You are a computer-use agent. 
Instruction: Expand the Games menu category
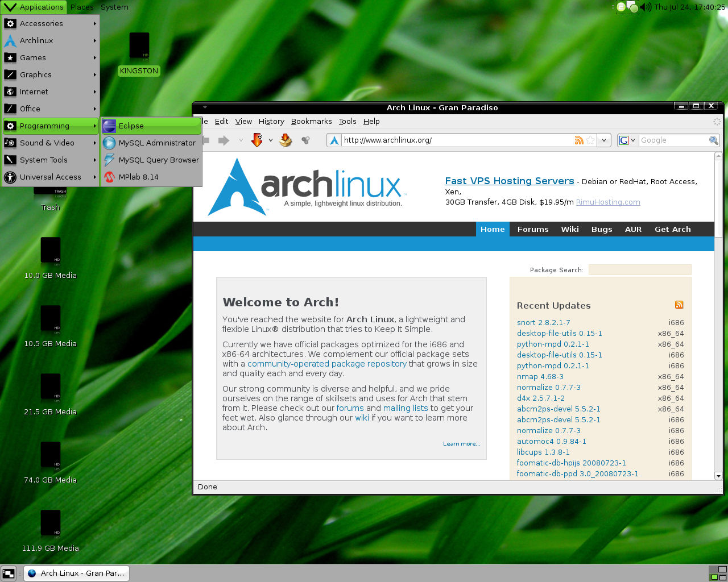50,57
